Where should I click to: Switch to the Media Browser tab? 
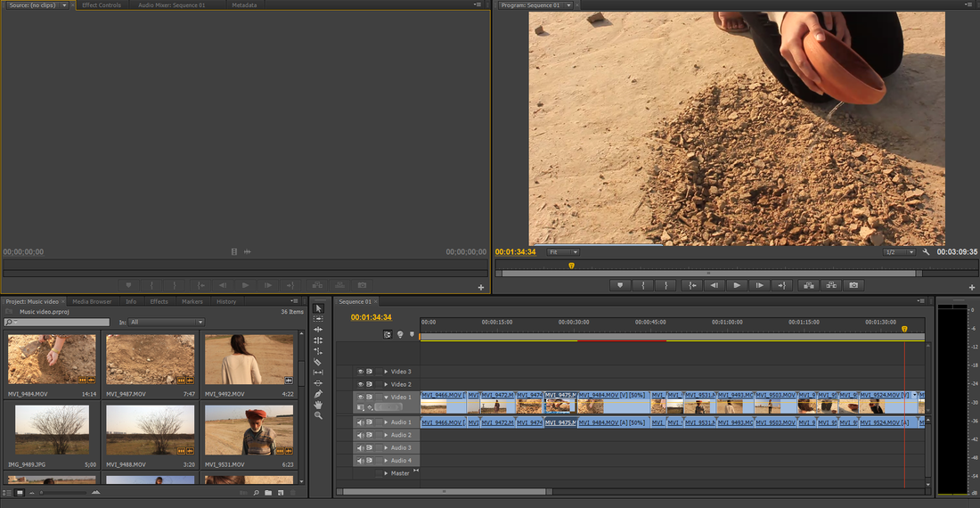click(92, 302)
